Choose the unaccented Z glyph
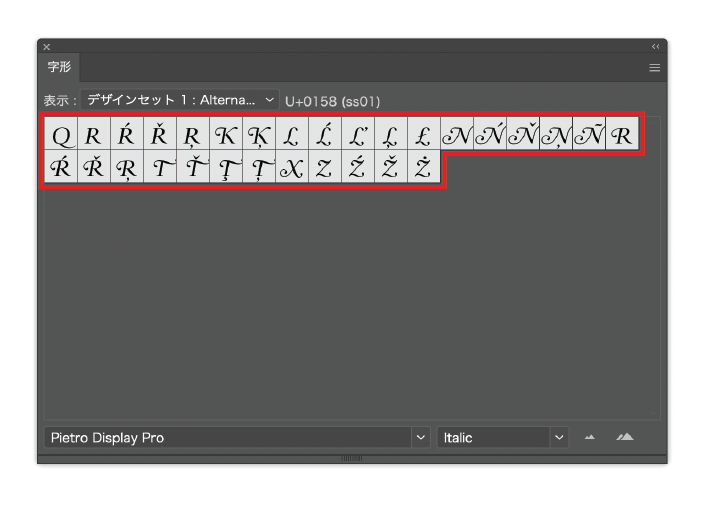 click(324, 169)
